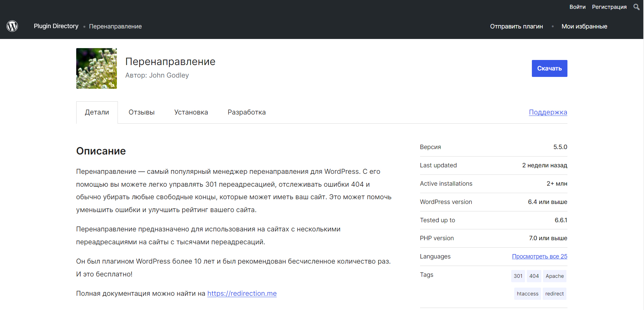Click the 2+ млн installations value
Screen dimensions: 644x310
[x=557, y=184]
